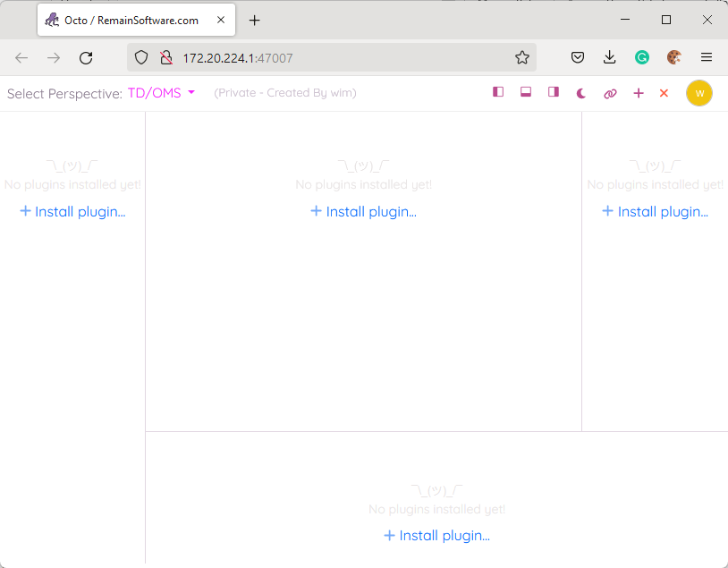Screen dimensions: 728x568
Task: Toggle the bottom panel layout icon
Action: click(526, 92)
